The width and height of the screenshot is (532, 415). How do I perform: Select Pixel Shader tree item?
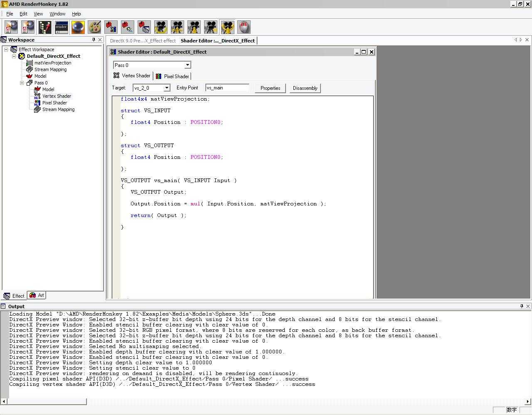click(54, 103)
